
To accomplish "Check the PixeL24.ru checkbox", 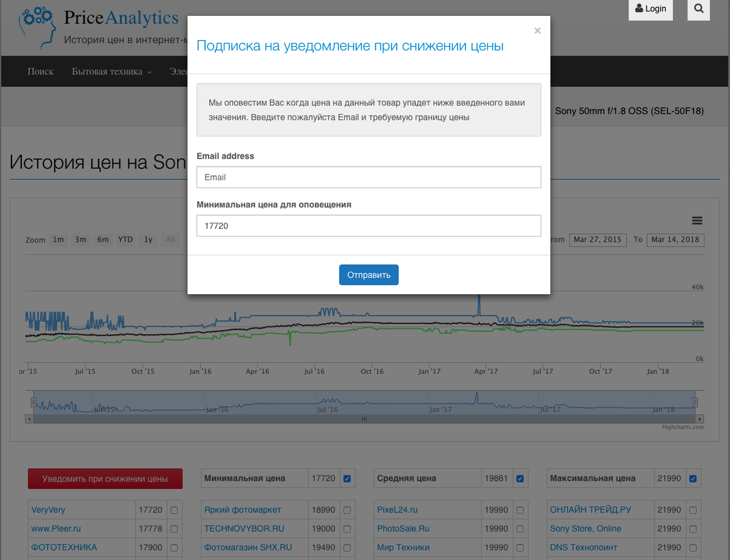I will pyautogui.click(x=520, y=510).
